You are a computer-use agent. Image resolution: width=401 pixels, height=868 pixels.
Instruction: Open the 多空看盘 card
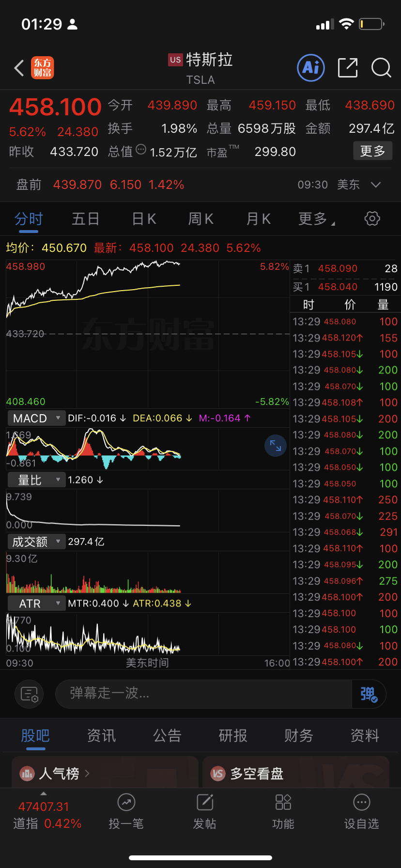click(296, 772)
